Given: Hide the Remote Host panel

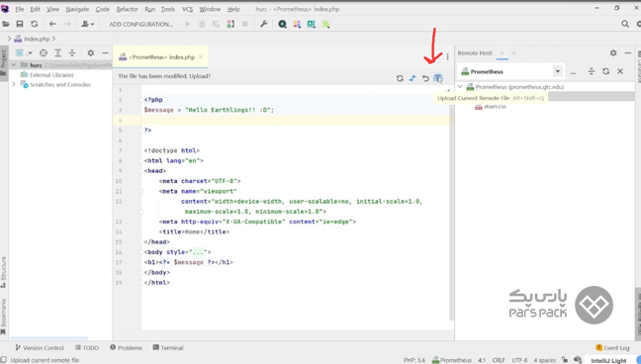Looking at the screenshot, I should click(628, 52).
